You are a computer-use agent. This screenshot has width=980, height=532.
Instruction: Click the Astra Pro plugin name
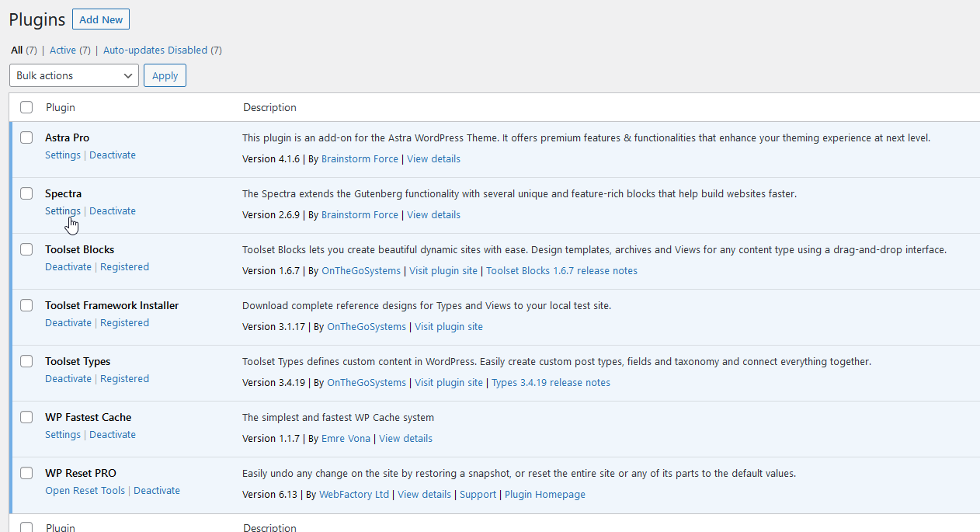pyautogui.click(x=67, y=137)
